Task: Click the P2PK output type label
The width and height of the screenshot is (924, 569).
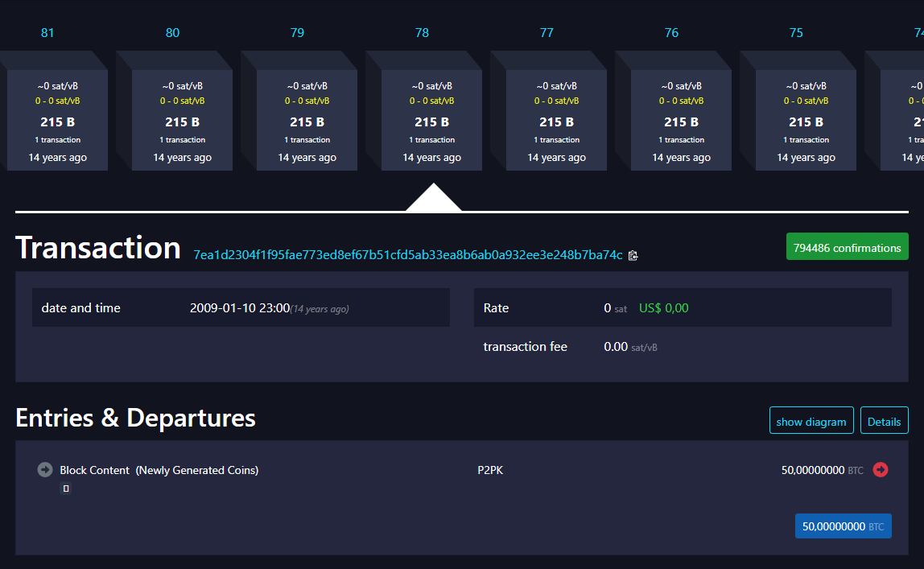Action: point(490,470)
